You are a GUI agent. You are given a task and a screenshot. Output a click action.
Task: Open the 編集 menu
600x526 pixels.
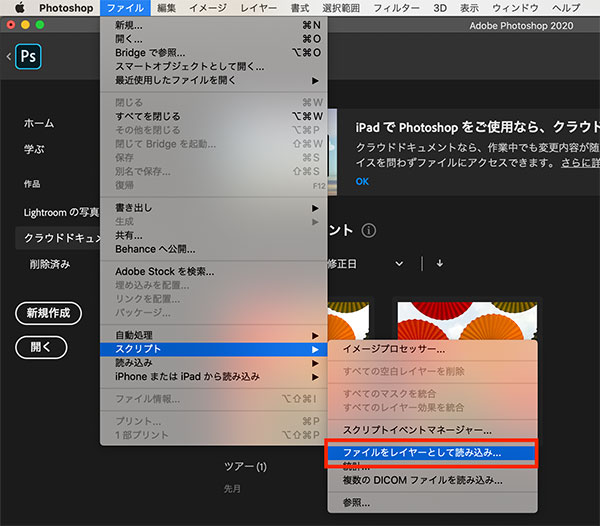[x=166, y=8]
